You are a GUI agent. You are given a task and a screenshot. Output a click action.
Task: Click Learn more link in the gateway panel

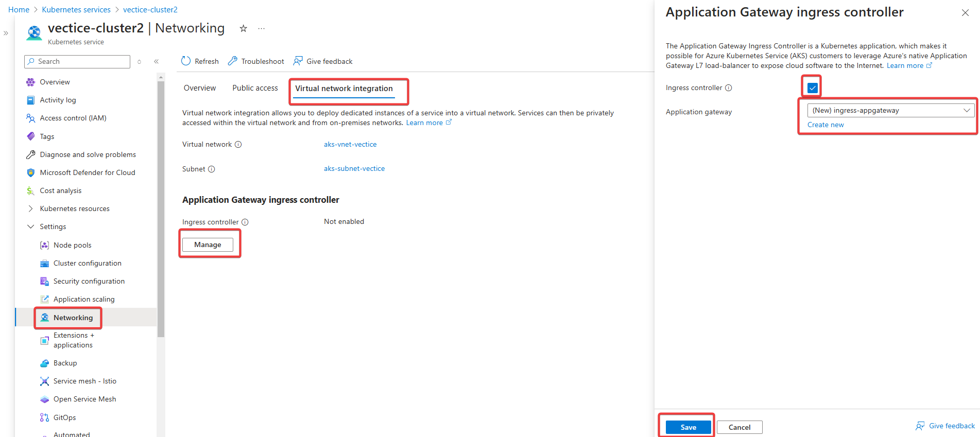pos(909,66)
